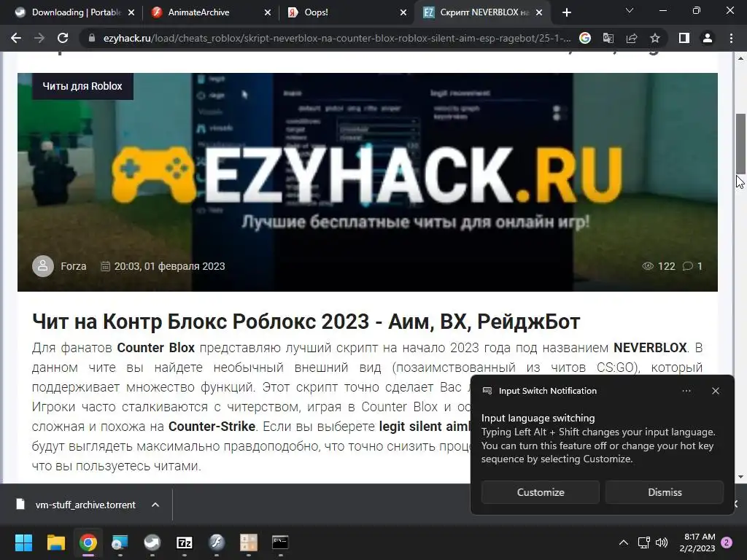Open the volume control in tray

point(661,542)
